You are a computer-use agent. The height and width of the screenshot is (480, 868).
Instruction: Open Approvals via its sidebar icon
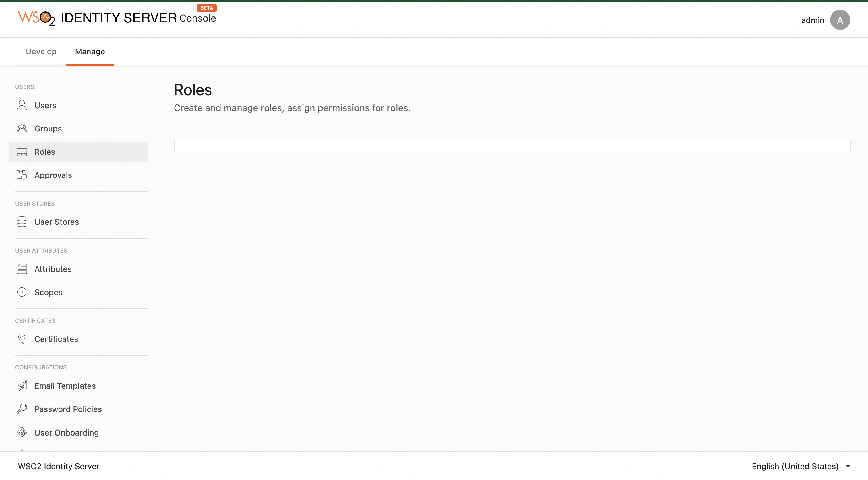click(22, 175)
